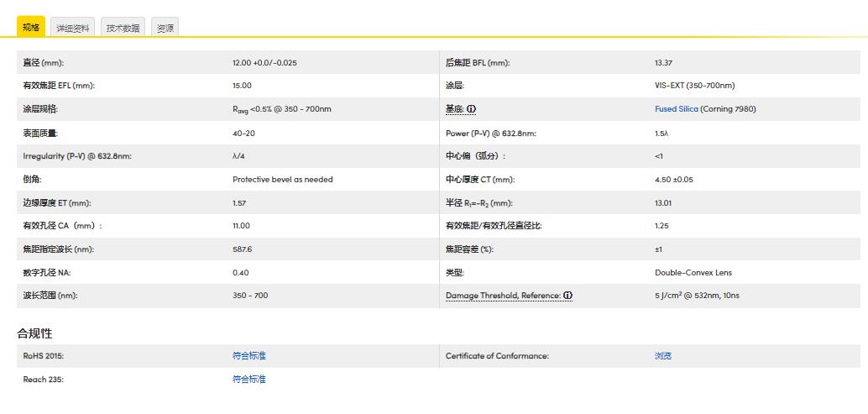Click 符合标准 link for RoHS 2015

pos(248,356)
